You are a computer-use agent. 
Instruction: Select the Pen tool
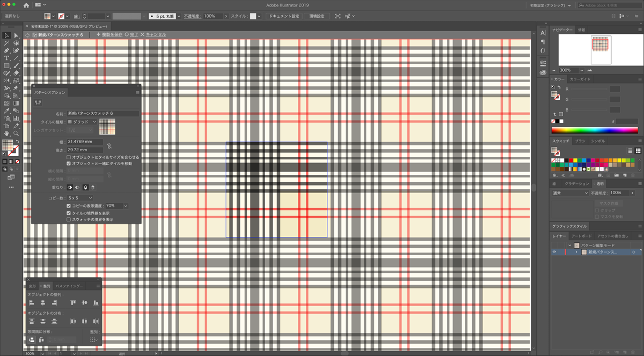(x=6, y=50)
